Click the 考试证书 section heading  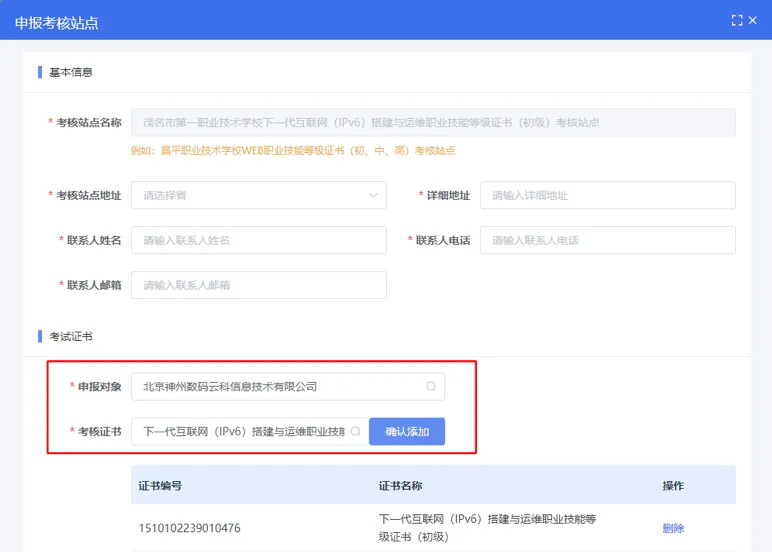71,337
